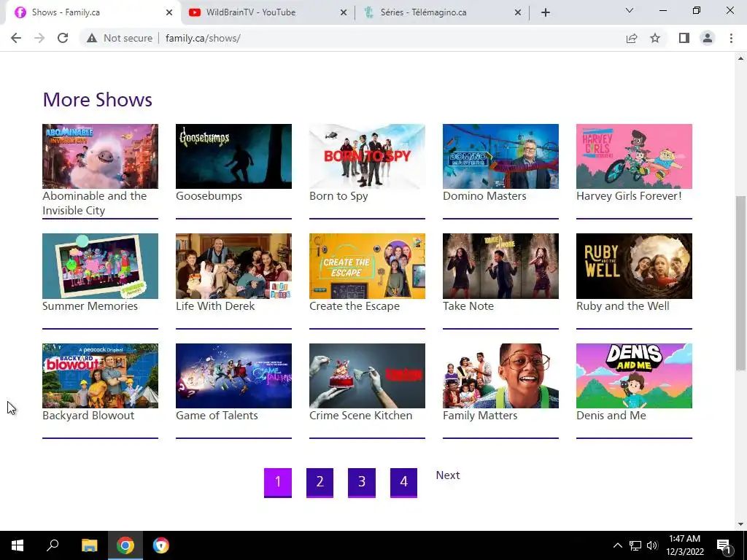
Task: Click the page vertical scrollbar thumb
Action: pos(740,283)
